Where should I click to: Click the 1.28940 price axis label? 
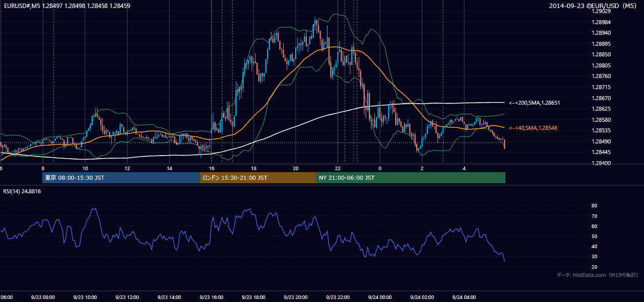(602, 33)
